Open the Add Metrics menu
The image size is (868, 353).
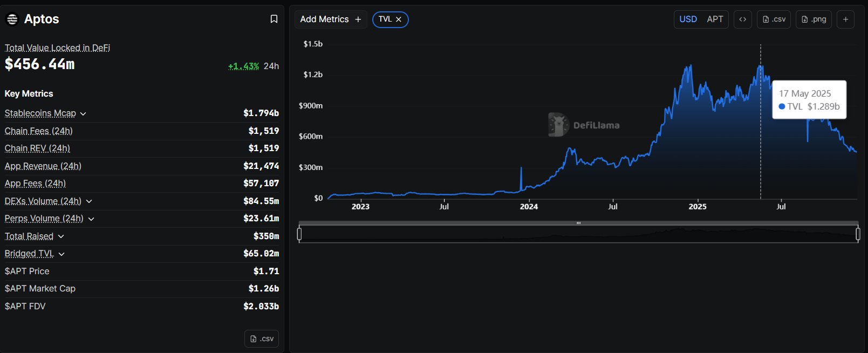[331, 19]
